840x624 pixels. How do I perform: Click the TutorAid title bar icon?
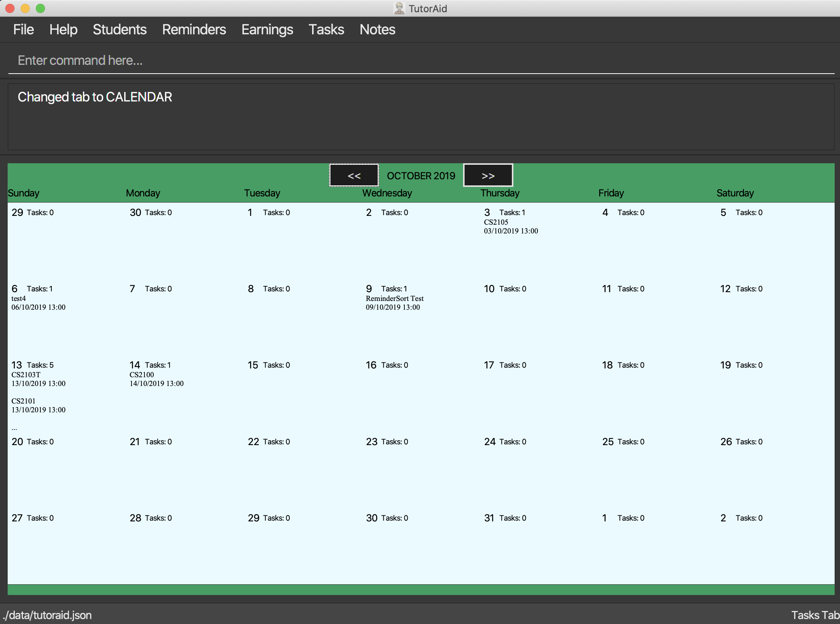point(399,8)
